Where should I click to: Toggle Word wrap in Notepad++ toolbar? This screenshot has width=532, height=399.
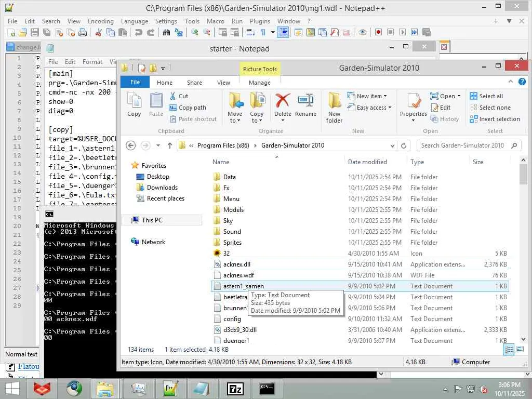click(x=251, y=32)
